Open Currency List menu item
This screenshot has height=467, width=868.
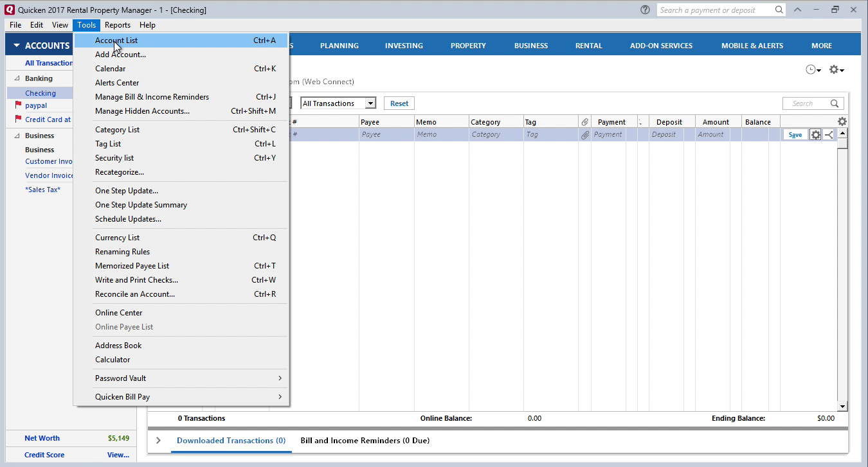tap(181, 238)
